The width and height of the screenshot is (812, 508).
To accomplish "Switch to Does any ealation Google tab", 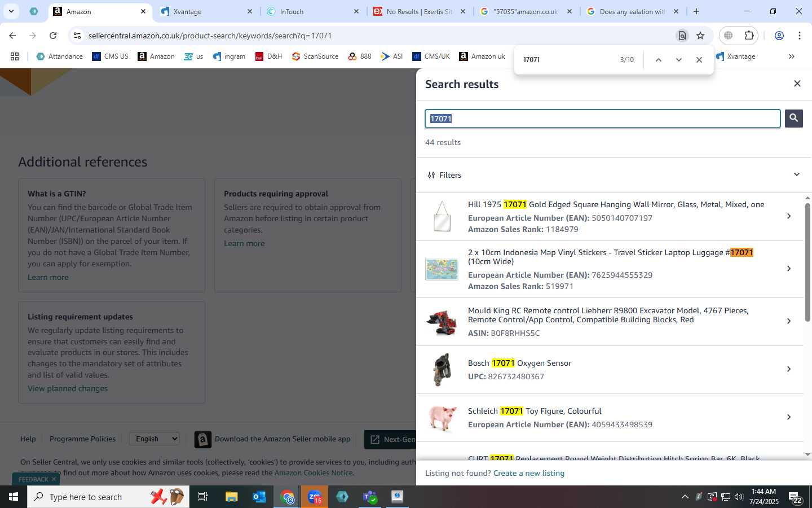I will pyautogui.click(x=633, y=11).
